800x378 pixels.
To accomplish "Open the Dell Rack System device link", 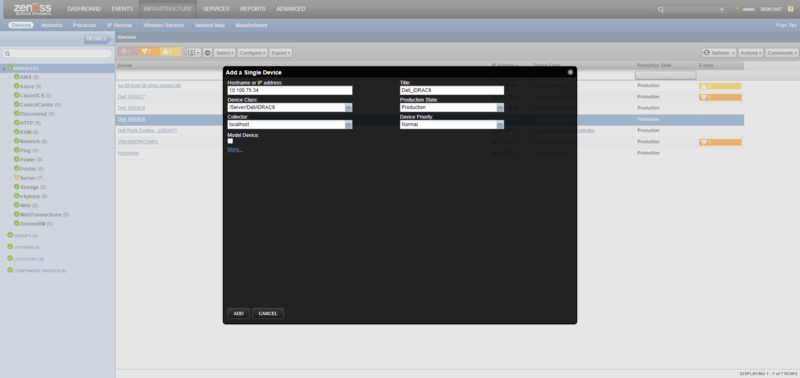I will point(147,130).
